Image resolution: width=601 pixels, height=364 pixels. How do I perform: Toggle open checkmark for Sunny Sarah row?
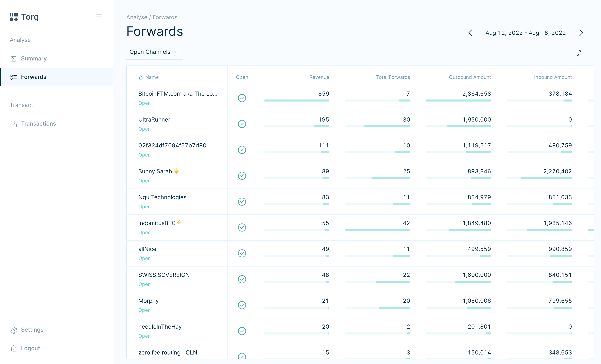pyautogui.click(x=242, y=176)
